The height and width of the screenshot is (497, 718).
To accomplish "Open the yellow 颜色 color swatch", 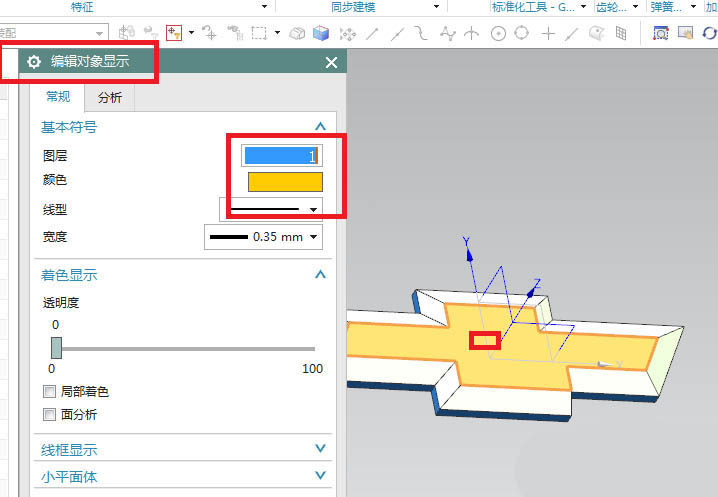I will [285, 182].
